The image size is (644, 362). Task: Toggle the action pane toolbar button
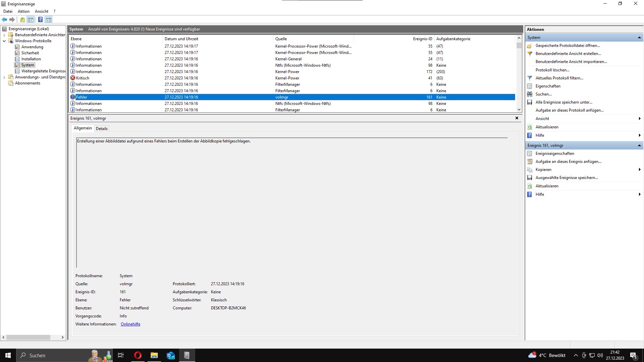coord(49,19)
